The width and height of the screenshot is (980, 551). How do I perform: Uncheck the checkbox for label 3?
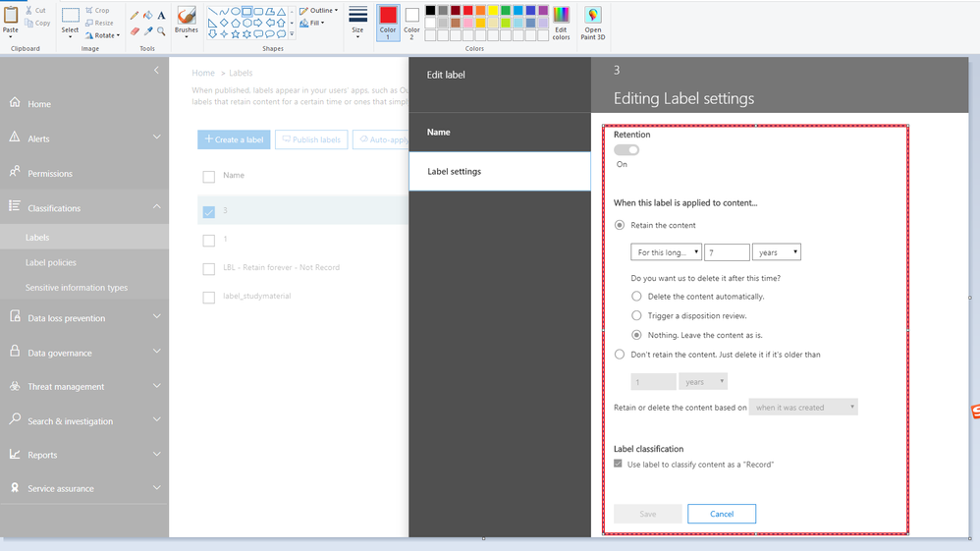click(x=209, y=212)
